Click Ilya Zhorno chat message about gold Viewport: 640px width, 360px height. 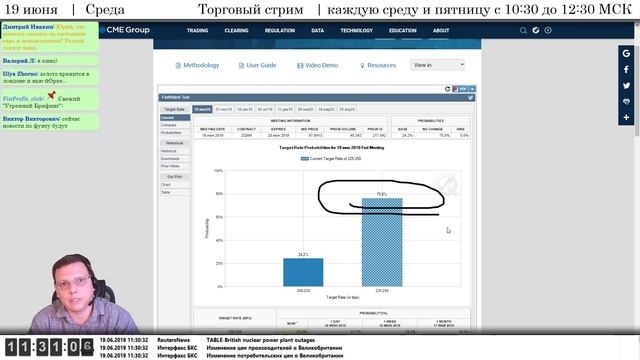coord(49,77)
